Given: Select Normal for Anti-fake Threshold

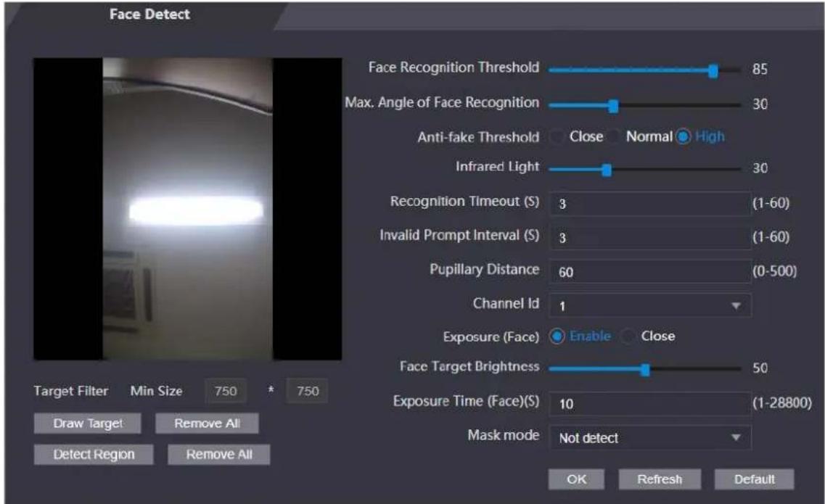Looking at the screenshot, I should coord(613,137).
